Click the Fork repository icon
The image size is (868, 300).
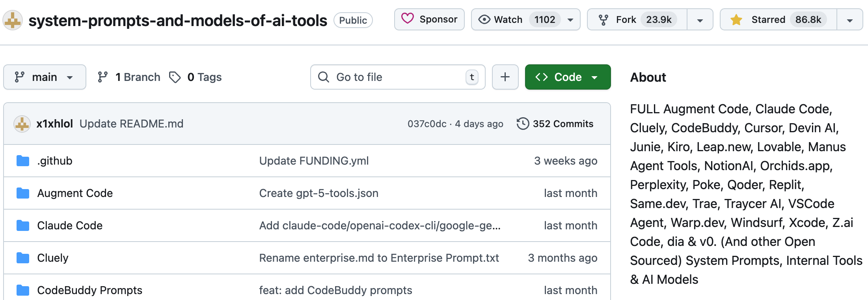(x=603, y=20)
